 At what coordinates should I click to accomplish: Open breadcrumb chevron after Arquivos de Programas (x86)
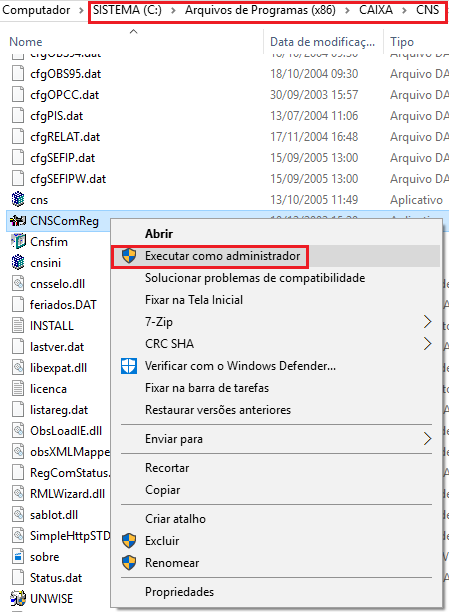pyautogui.click(x=347, y=10)
